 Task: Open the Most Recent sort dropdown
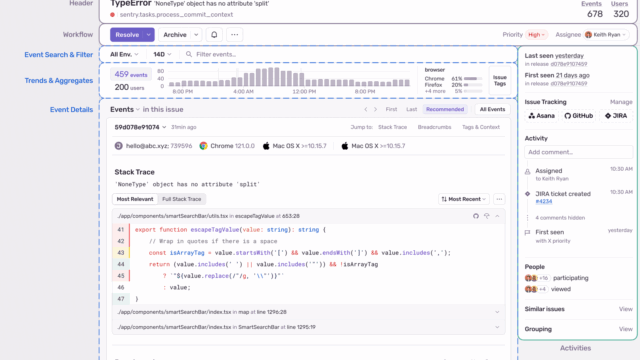point(464,199)
